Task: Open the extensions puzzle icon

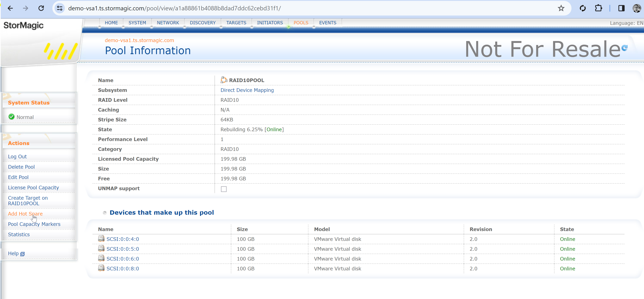Action: pyautogui.click(x=598, y=8)
